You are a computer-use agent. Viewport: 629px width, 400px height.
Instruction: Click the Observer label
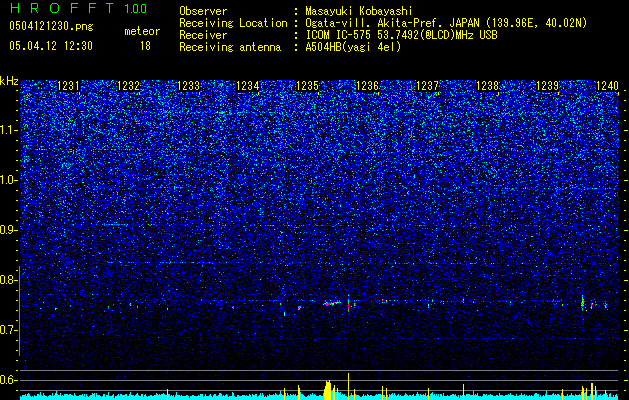(x=203, y=11)
